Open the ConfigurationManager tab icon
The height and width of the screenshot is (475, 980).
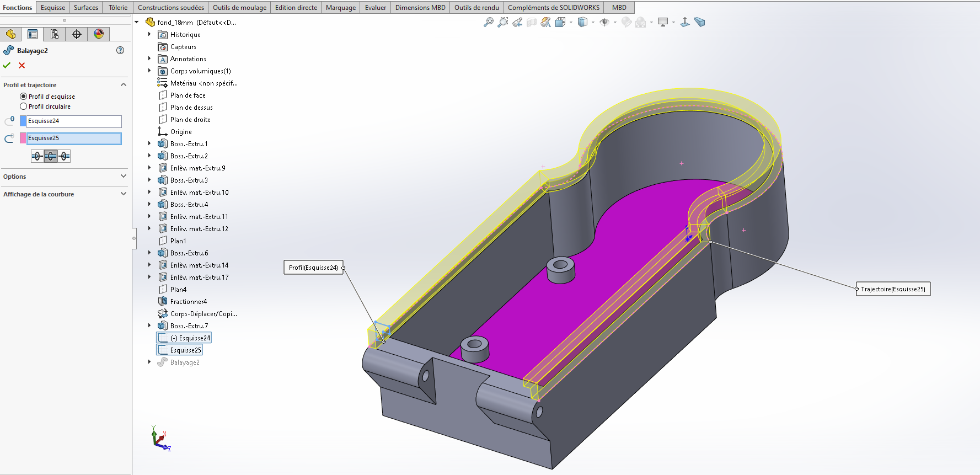(x=54, y=34)
